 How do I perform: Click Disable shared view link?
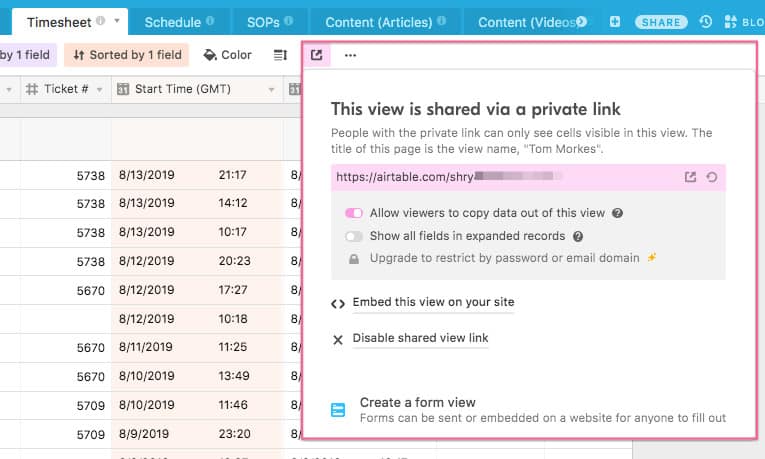[420, 338]
